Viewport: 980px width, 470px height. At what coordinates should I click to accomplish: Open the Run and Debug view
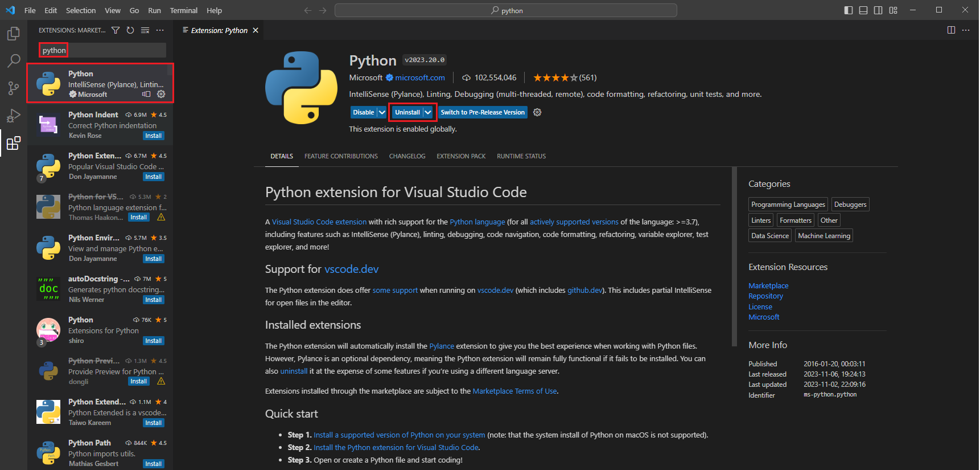[x=14, y=116]
